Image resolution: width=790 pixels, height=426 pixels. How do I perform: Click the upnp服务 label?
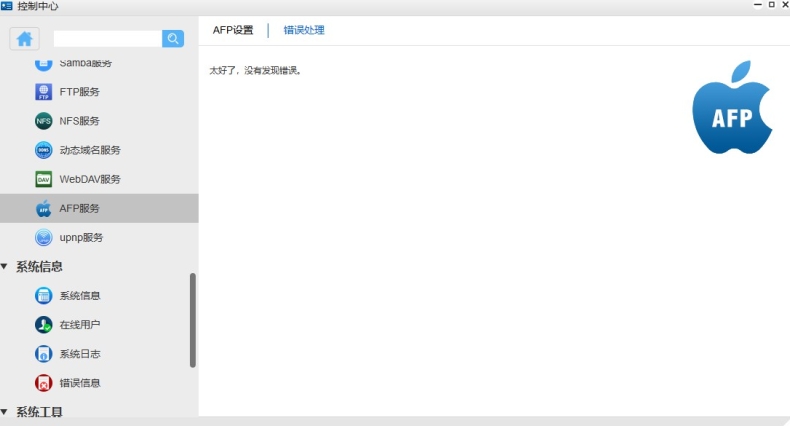[81, 238]
